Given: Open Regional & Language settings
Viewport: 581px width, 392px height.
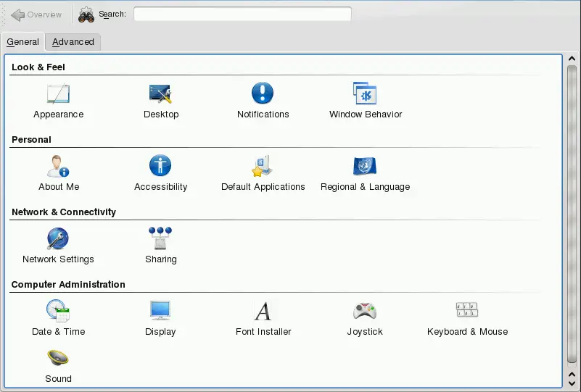Looking at the screenshot, I should click(x=365, y=167).
